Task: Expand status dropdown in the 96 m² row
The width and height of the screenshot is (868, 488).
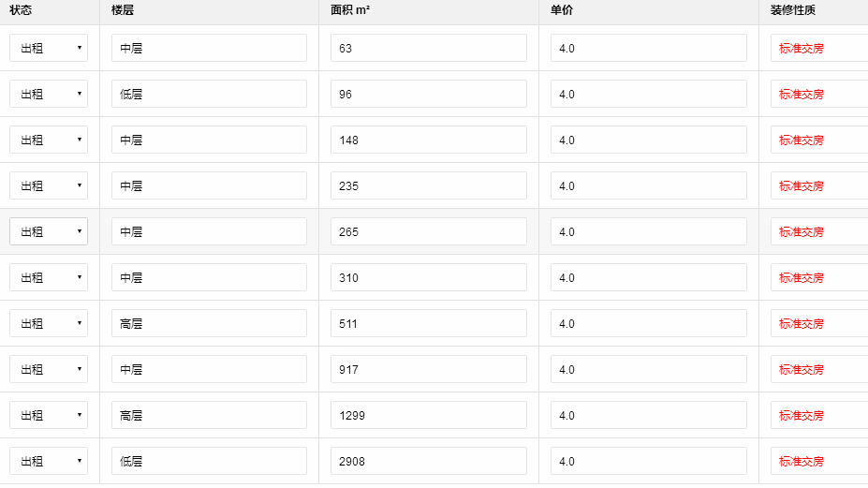Action: click(49, 94)
